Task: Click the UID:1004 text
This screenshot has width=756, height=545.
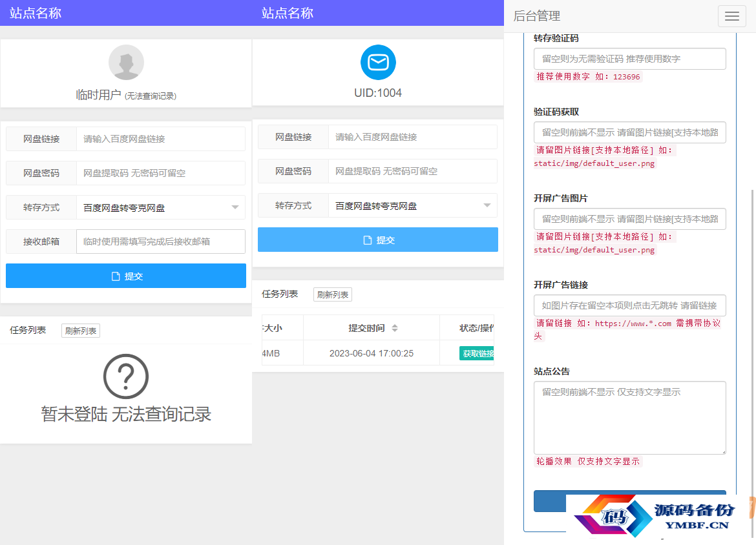Action: [x=378, y=93]
